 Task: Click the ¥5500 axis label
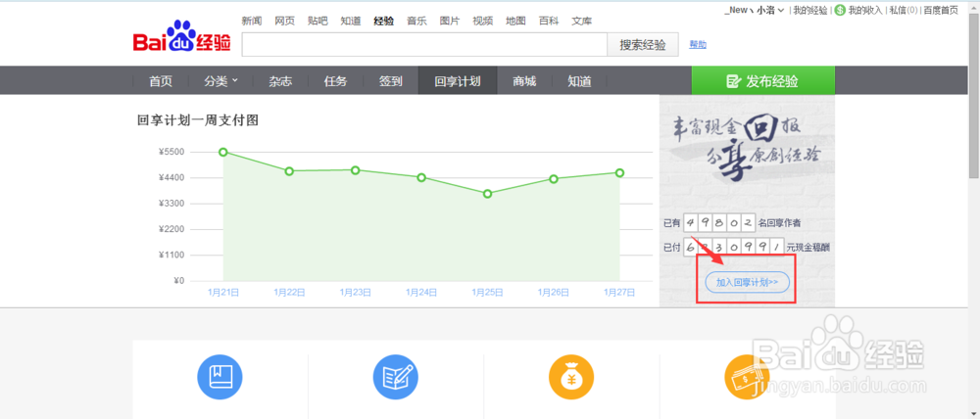point(171,152)
